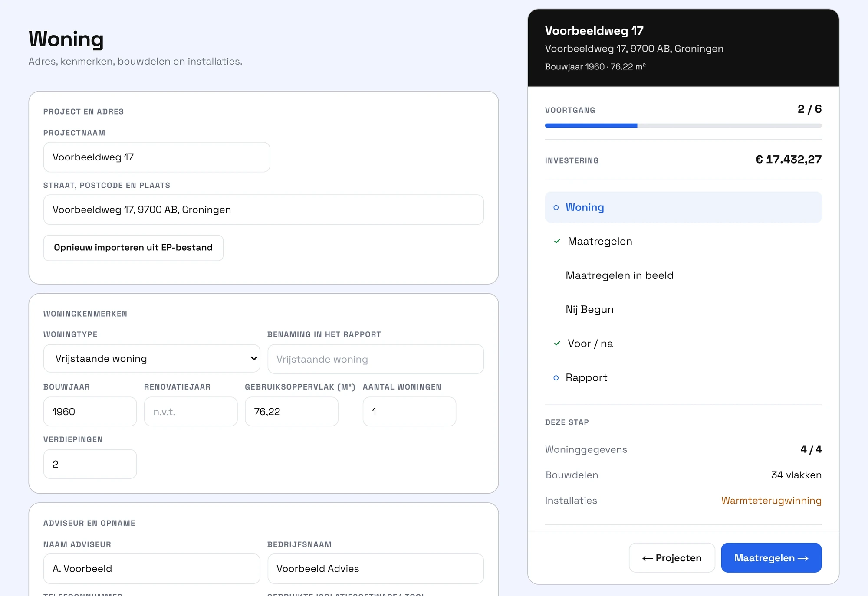Focus the Renovatiejaar field
The width and height of the screenshot is (868, 596).
pos(191,412)
